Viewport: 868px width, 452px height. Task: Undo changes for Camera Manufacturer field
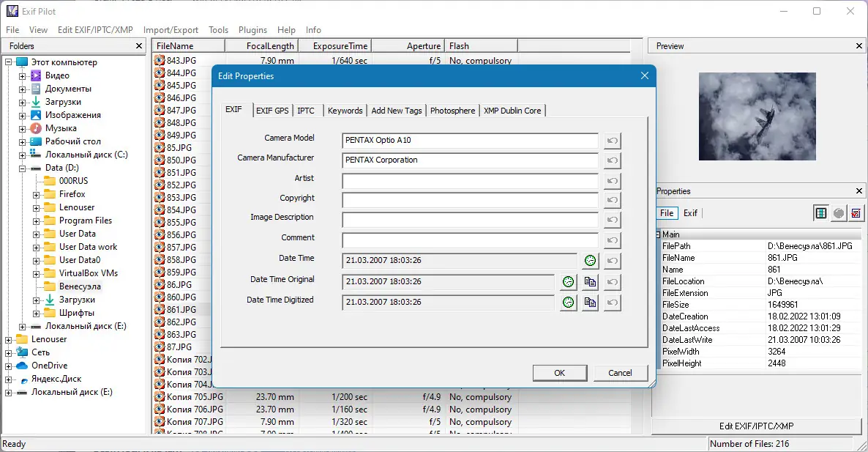(612, 160)
